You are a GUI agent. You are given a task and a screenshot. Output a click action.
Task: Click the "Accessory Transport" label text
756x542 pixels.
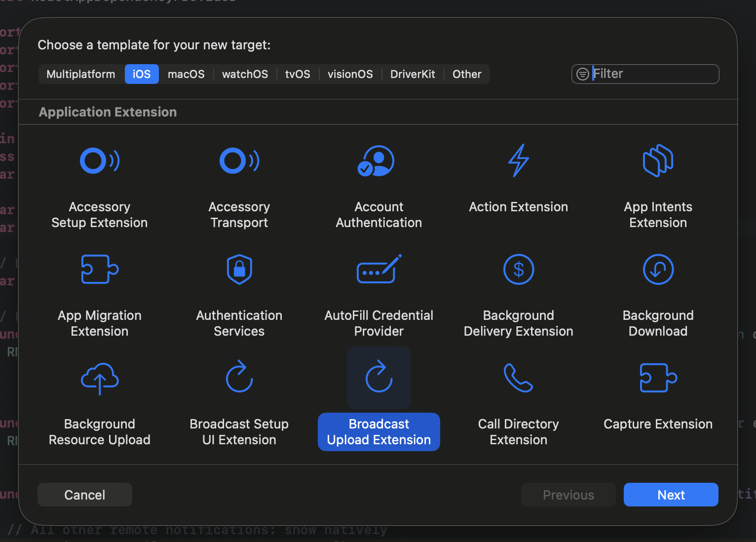(x=239, y=215)
